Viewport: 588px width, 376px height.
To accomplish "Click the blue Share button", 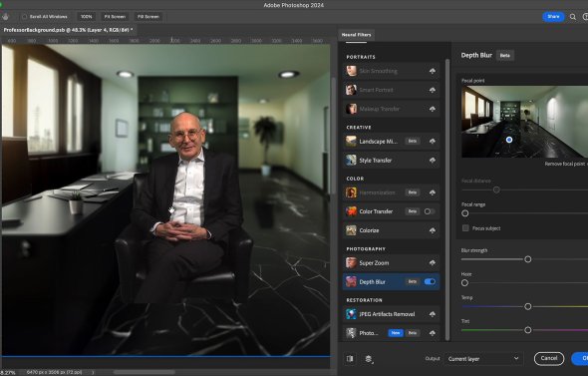I will pos(553,17).
